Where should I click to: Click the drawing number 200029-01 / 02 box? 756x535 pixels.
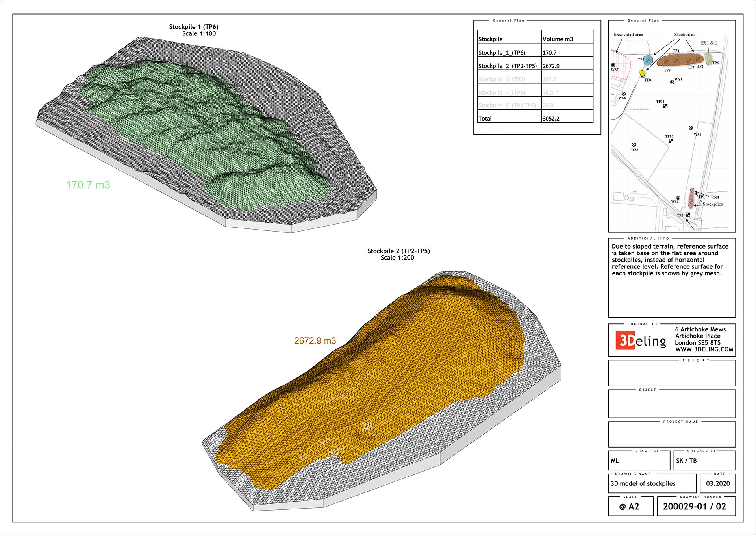pos(695,507)
